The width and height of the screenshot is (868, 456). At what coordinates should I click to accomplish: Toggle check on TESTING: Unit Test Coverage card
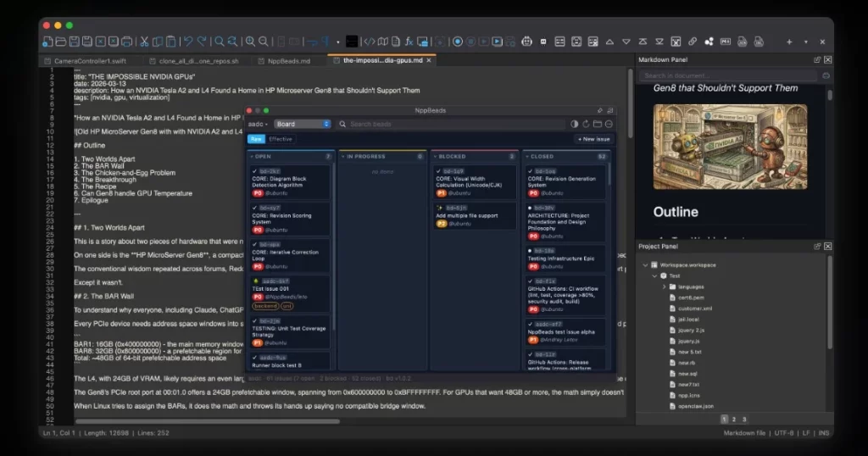[x=254, y=321]
